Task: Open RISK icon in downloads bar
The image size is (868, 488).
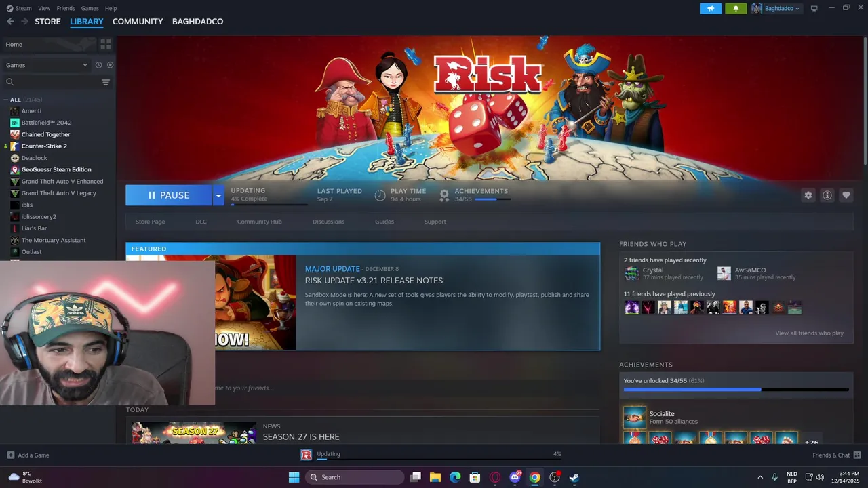Action: pos(307,455)
